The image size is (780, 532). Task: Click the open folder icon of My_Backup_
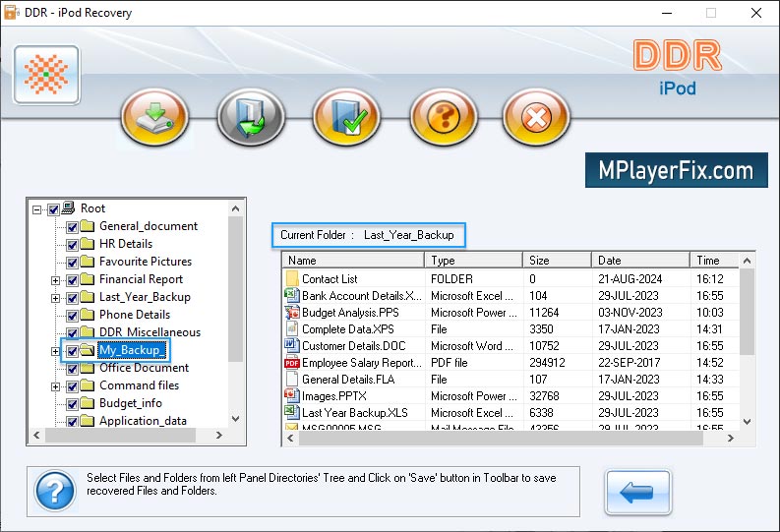(x=88, y=350)
